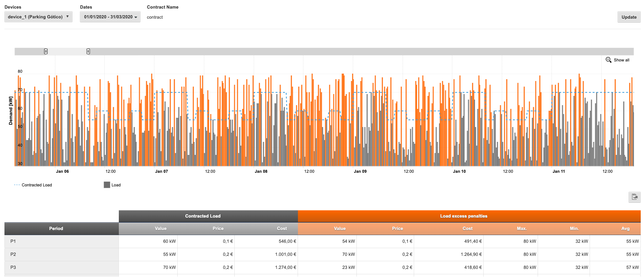
Task: Toggle the Contracted Load legend label
Action: (37, 185)
